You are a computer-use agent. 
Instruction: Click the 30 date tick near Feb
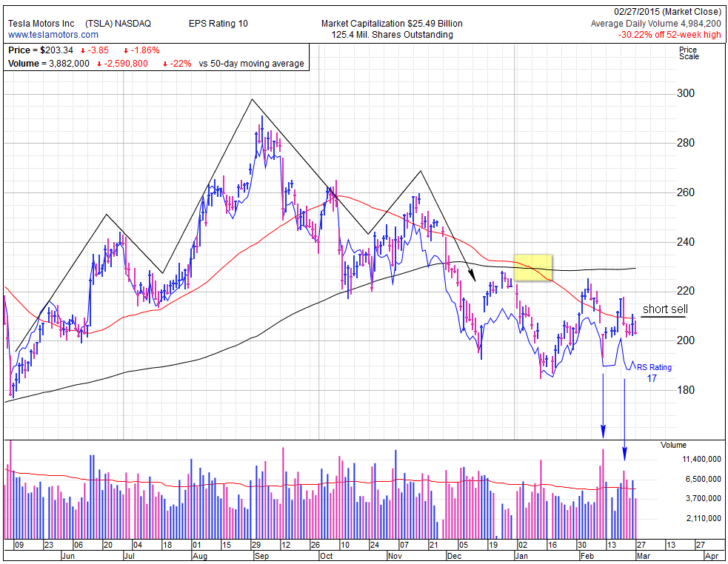point(582,545)
